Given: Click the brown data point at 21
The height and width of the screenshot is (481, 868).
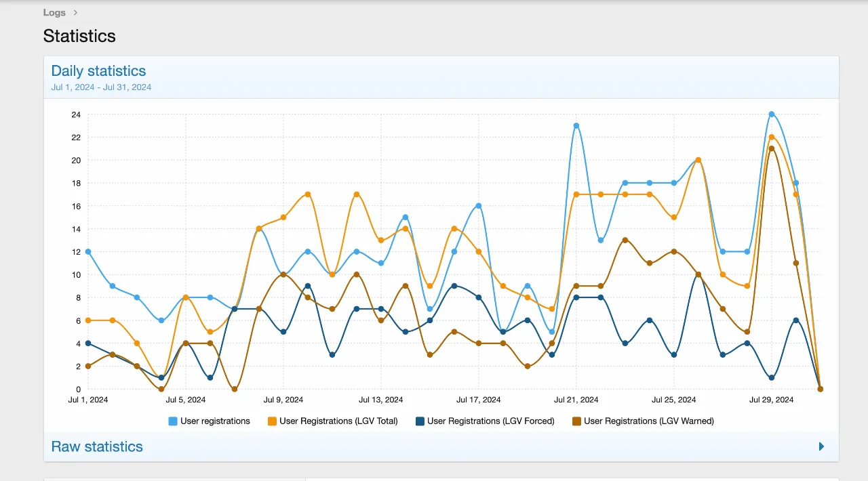Looking at the screenshot, I should tap(772, 148).
